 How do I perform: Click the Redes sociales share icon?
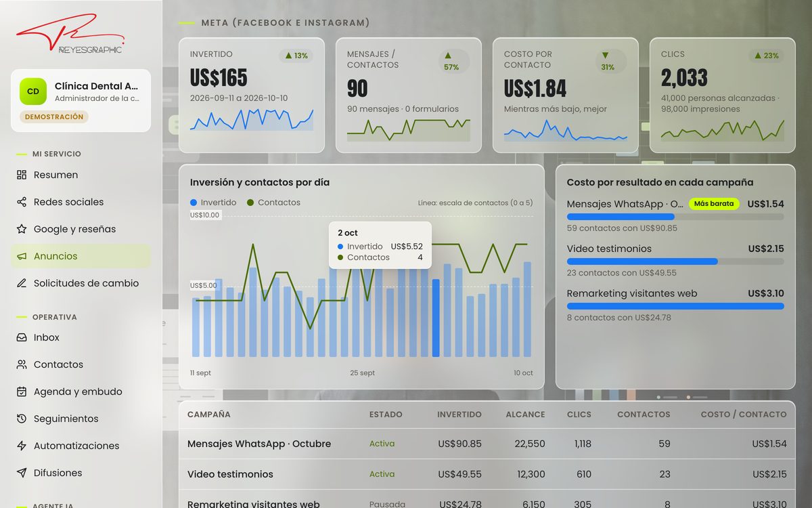pos(22,202)
